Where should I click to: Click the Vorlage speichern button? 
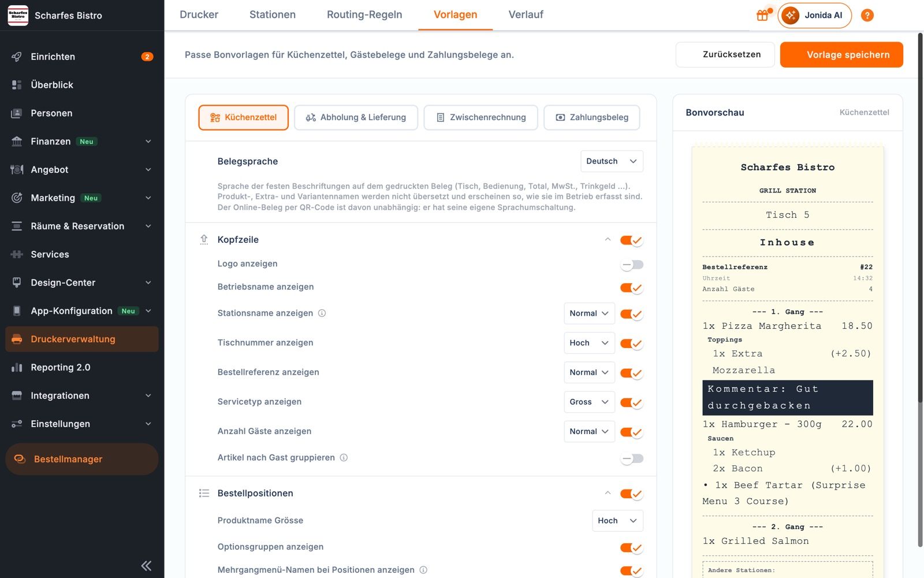pos(841,55)
